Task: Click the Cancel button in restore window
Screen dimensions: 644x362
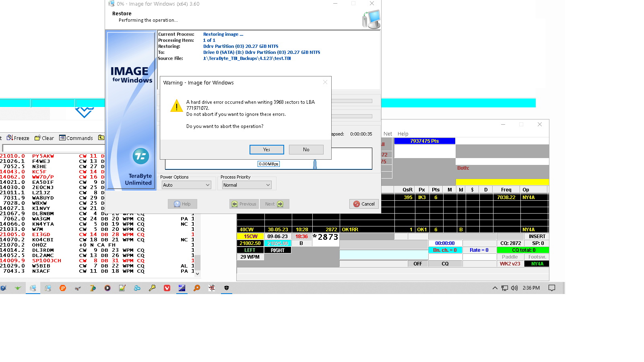Action: 364,204
